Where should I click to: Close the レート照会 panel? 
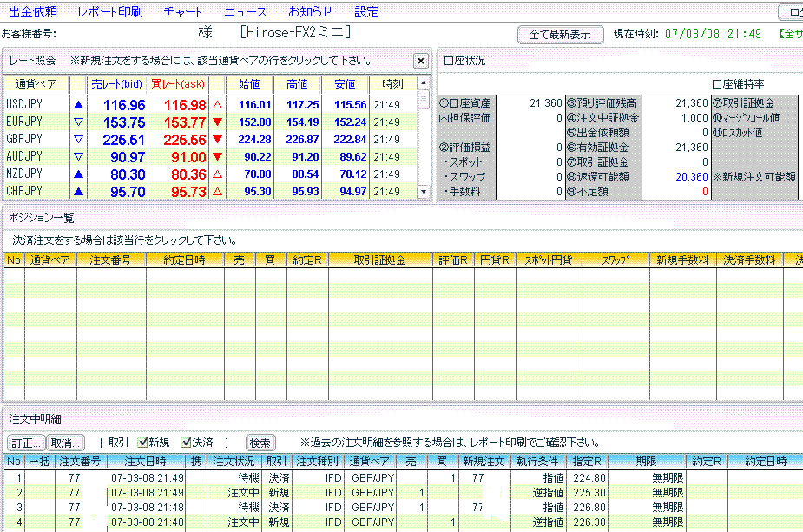click(x=420, y=61)
